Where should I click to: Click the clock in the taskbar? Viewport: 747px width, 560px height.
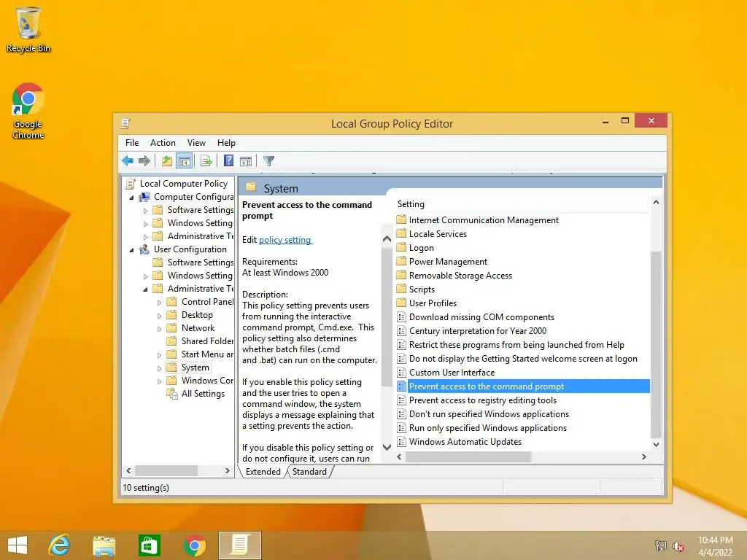coord(715,546)
